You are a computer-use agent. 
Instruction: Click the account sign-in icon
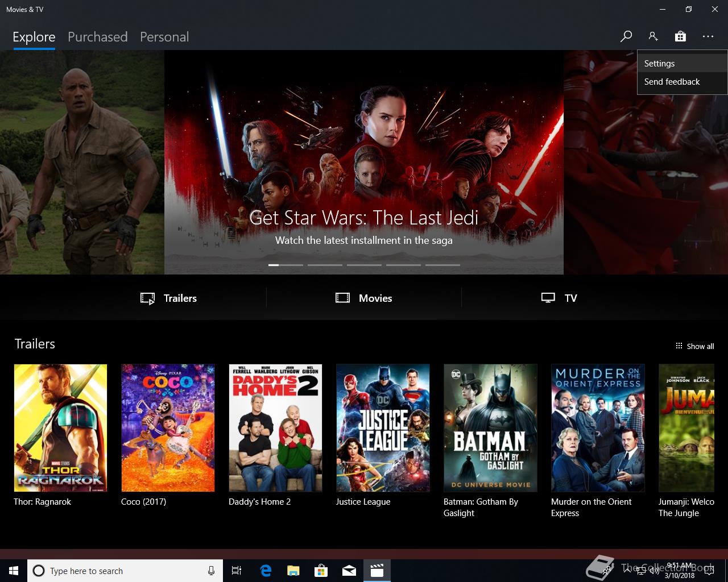[x=653, y=36]
